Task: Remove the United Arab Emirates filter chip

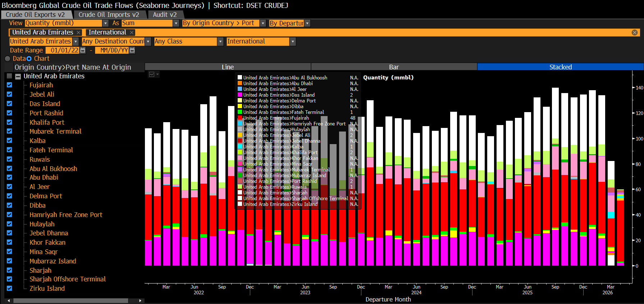Action: pos(78,32)
